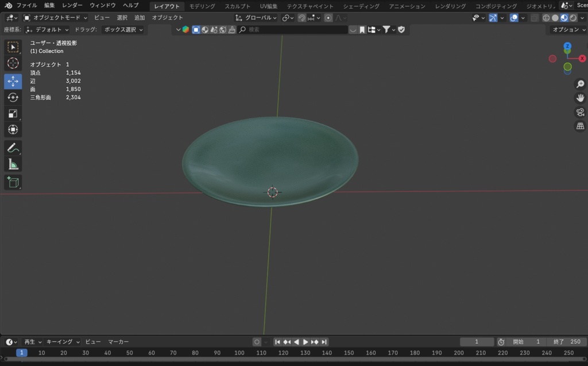The width and height of the screenshot is (588, 366).
Task: Select the Scale tool
Action: pyautogui.click(x=13, y=113)
